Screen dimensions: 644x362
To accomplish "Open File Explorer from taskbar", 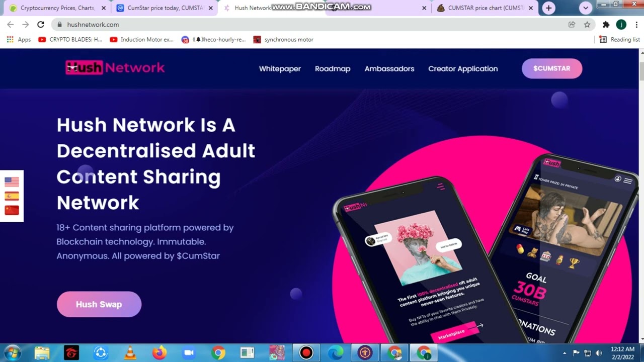I will [42, 353].
